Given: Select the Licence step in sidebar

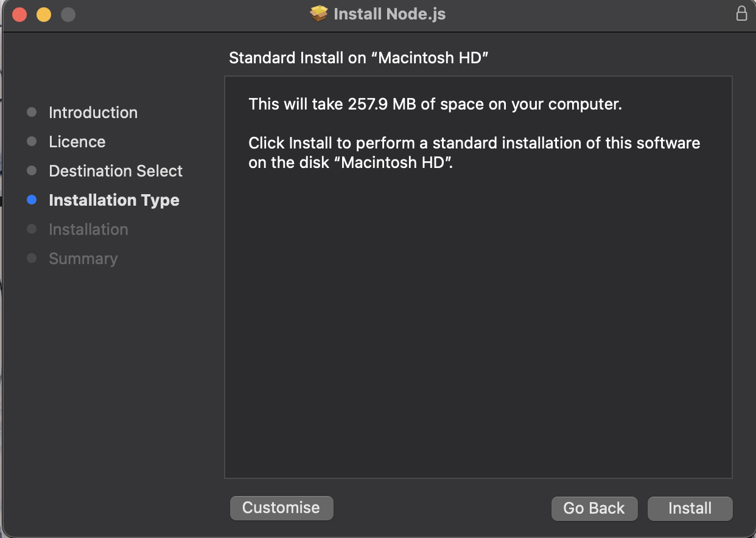Looking at the screenshot, I should pyautogui.click(x=77, y=141).
